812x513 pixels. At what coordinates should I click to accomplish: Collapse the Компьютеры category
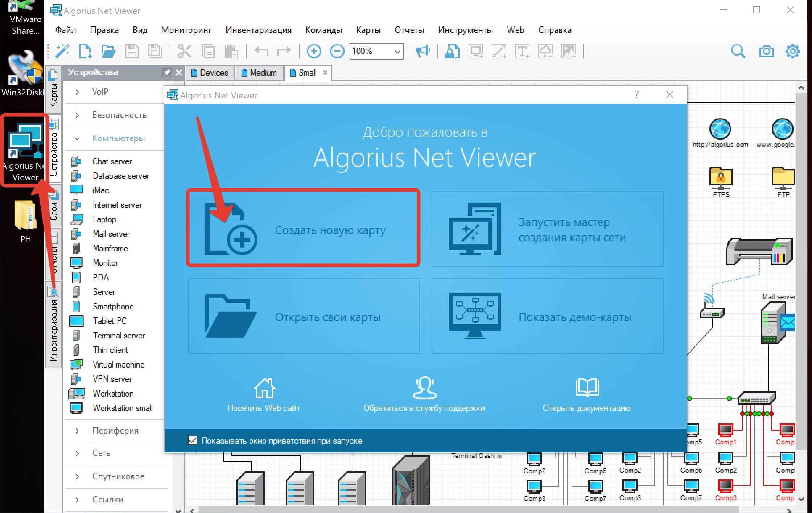pyautogui.click(x=77, y=138)
